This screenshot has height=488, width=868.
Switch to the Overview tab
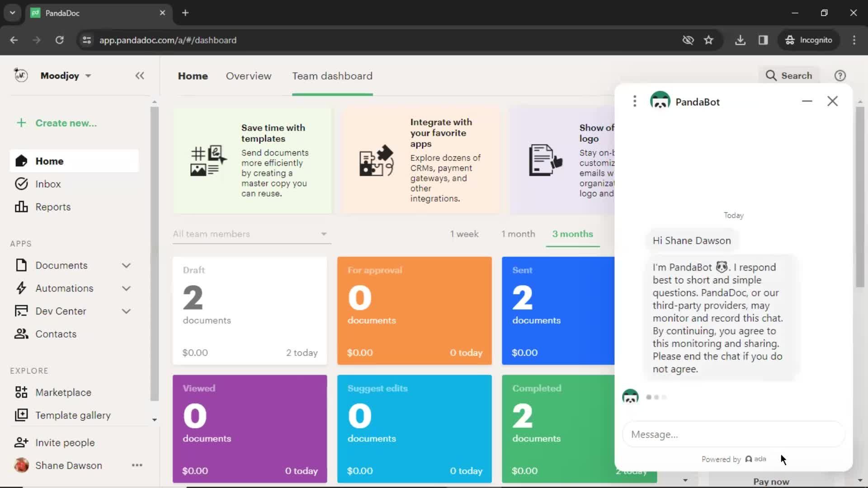(x=249, y=76)
